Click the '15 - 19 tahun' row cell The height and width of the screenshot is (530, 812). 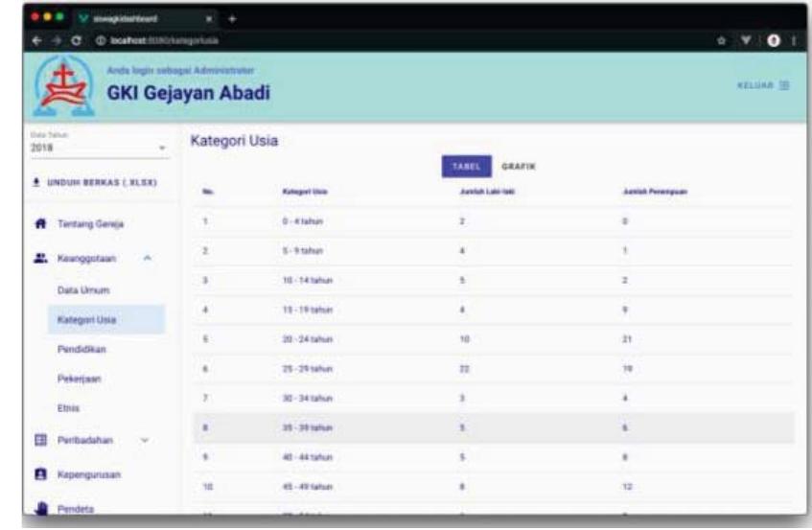pos(307,310)
